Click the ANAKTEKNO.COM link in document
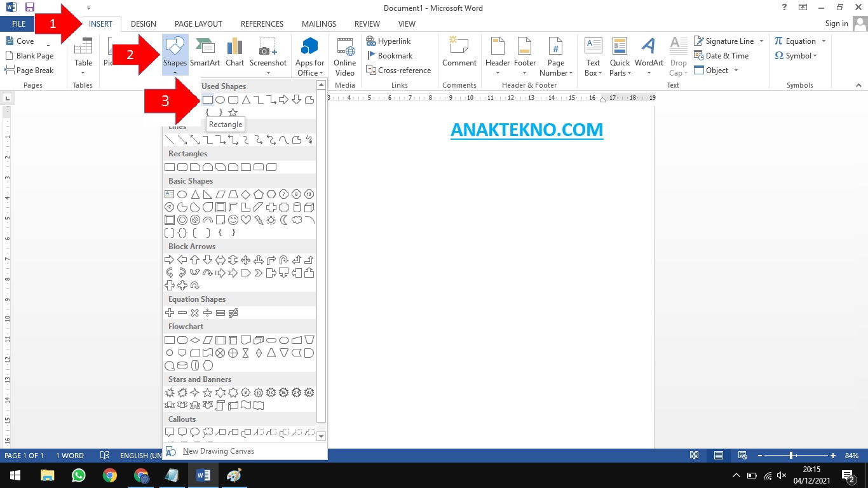Image resolution: width=868 pixels, height=488 pixels. (x=527, y=130)
